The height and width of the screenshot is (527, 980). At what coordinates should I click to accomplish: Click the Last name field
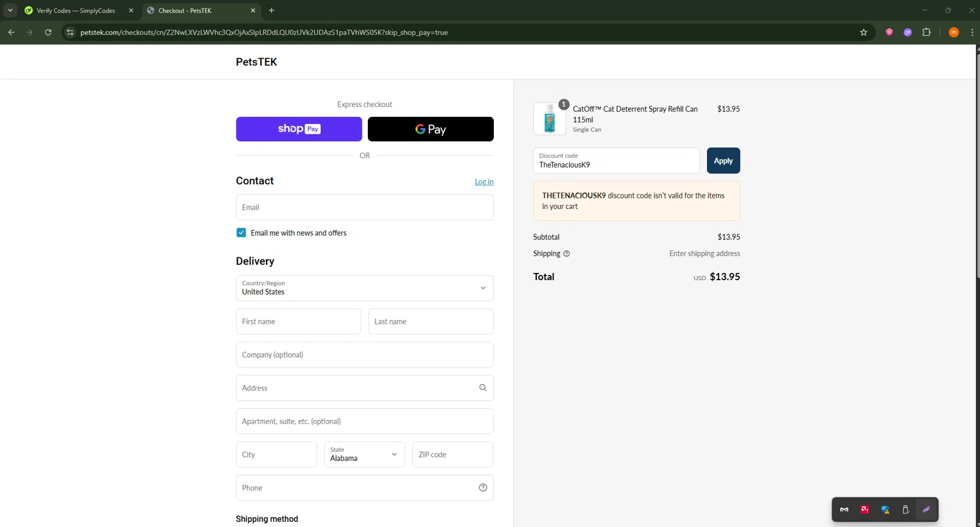[x=431, y=321]
